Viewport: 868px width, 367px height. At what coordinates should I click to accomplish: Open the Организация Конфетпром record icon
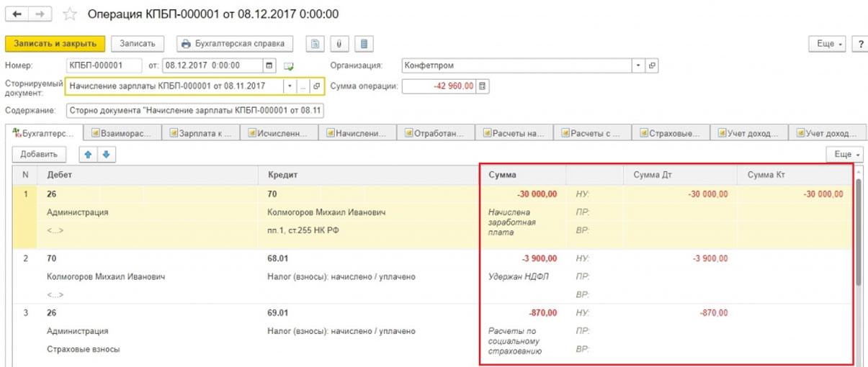point(652,65)
